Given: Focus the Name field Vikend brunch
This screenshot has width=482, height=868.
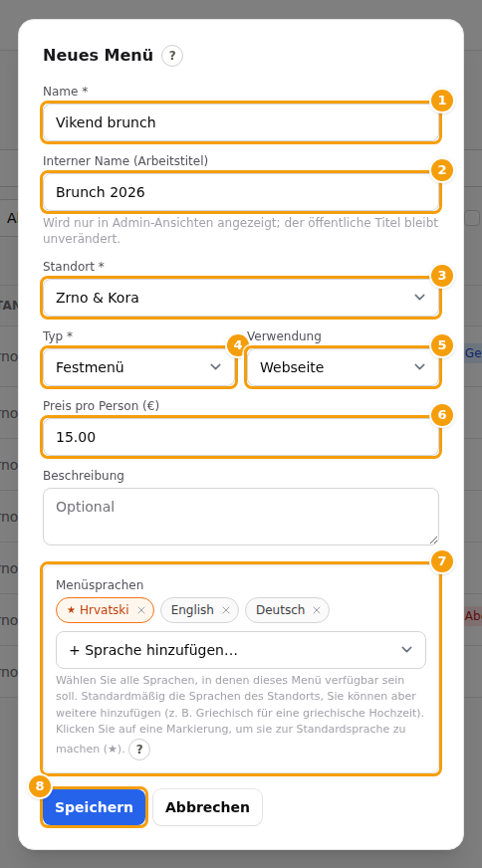Looking at the screenshot, I should pos(241,122).
